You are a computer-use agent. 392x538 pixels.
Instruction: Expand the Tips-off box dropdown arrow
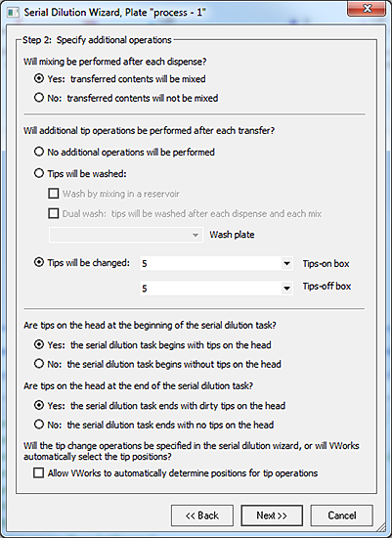pos(286,289)
